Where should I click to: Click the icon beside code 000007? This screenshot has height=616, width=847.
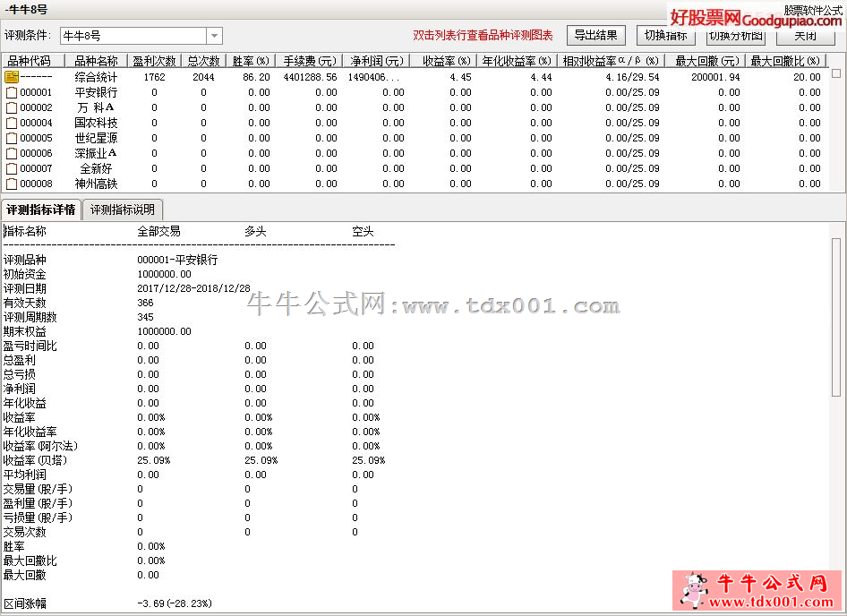click(x=12, y=168)
